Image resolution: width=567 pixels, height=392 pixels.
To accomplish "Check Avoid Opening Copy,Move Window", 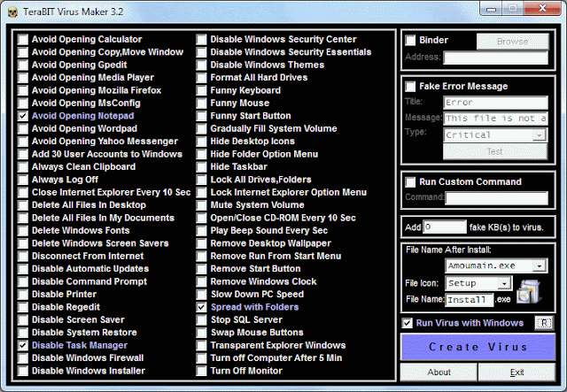I will tap(23, 52).
